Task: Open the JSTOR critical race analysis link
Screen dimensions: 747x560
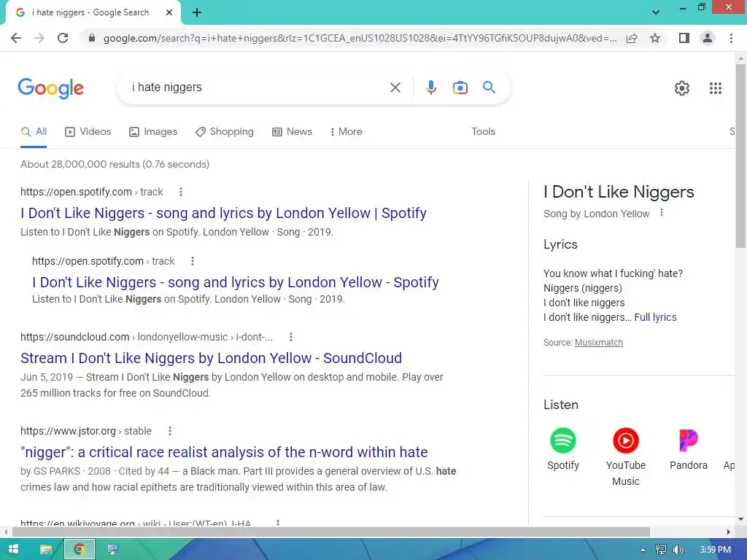Action: pyautogui.click(x=224, y=452)
